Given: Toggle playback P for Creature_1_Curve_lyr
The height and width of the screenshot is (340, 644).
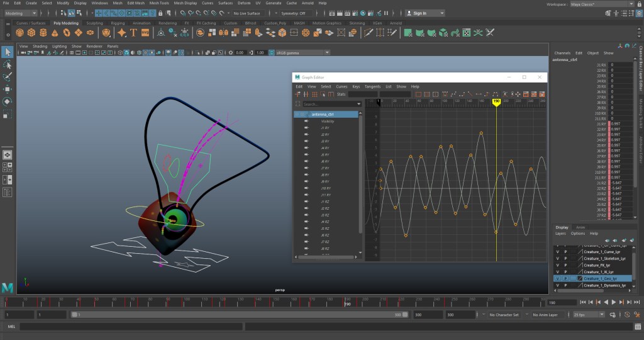Looking at the screenshot, I should [x=565, y=252].
